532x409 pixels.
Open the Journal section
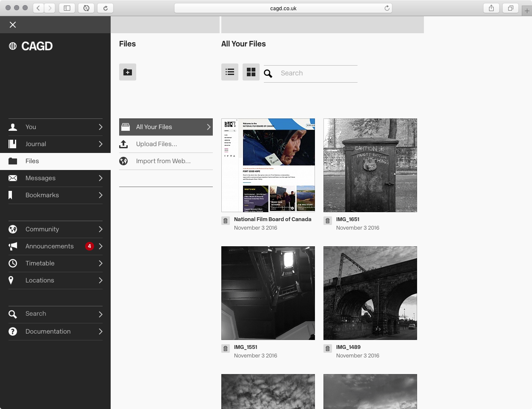(55, 144)
